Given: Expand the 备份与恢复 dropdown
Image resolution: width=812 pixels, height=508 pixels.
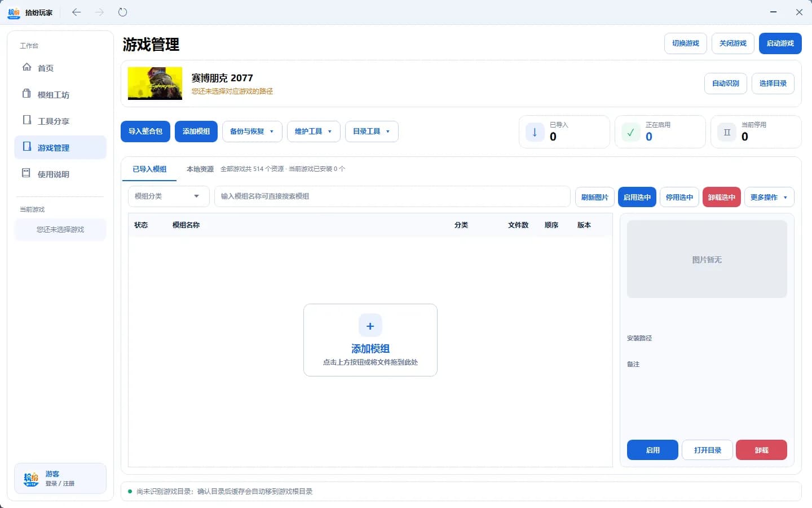Looking at the screenshot, I should (252, 132).
